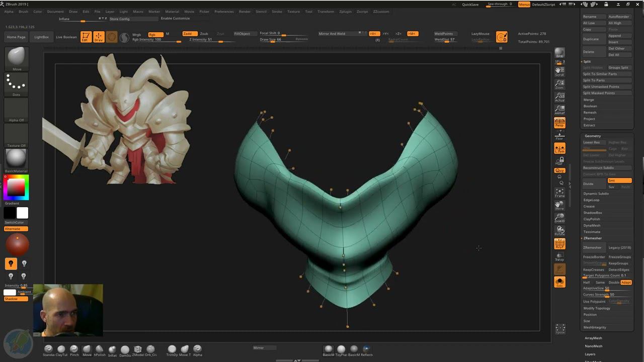This screenshot has height=362, width=644.
Task: Click the Draw mode icon
Action: 99,37
